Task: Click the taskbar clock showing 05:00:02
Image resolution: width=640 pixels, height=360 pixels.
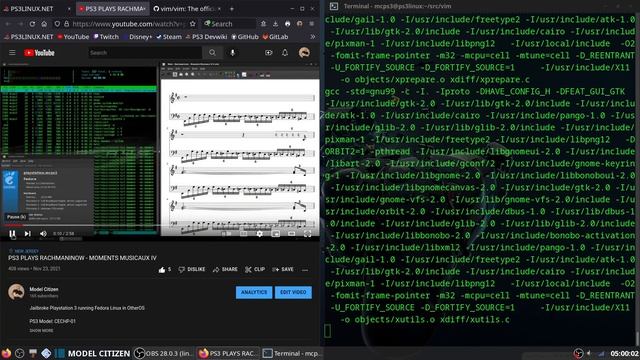Action: click(x=624, y=353)
